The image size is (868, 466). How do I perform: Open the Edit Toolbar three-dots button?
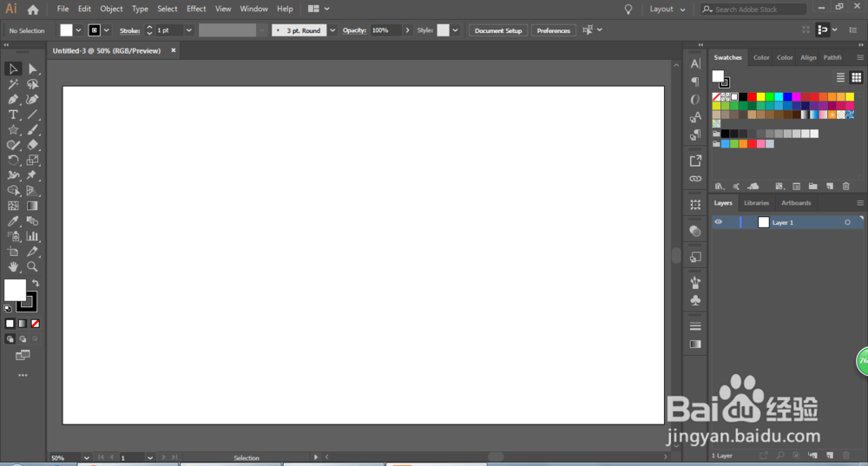[x=23, y=375]
